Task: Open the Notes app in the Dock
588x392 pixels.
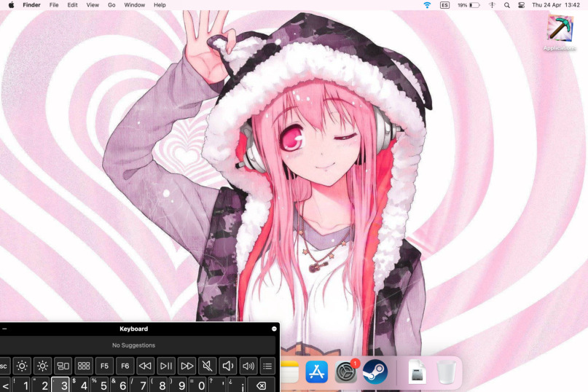Action: [x=290, y=372]
